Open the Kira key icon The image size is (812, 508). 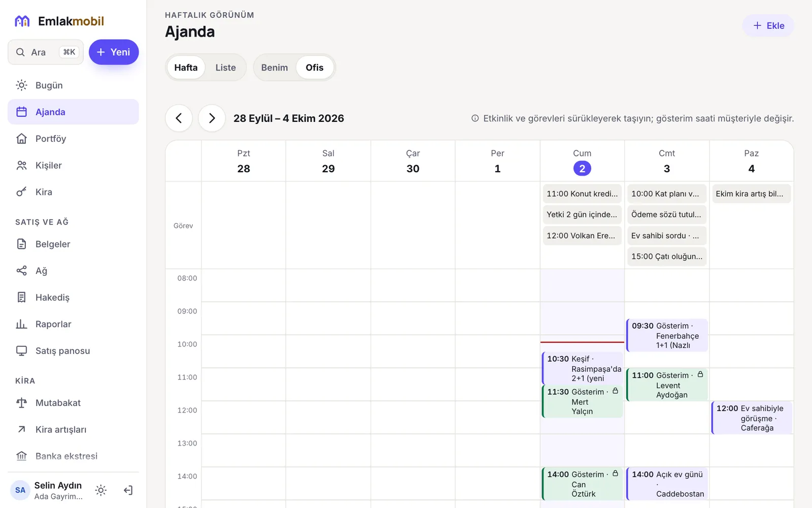click(x=21, y=192)
